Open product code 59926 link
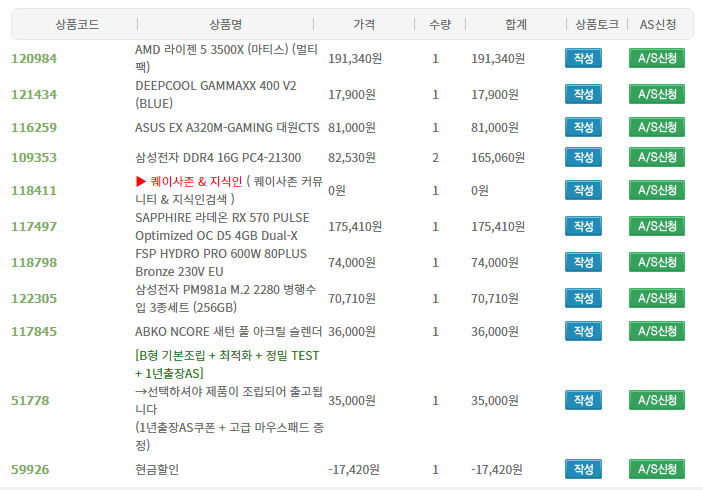Viewport: 703px width, 490px height. (x=30, y=470)
